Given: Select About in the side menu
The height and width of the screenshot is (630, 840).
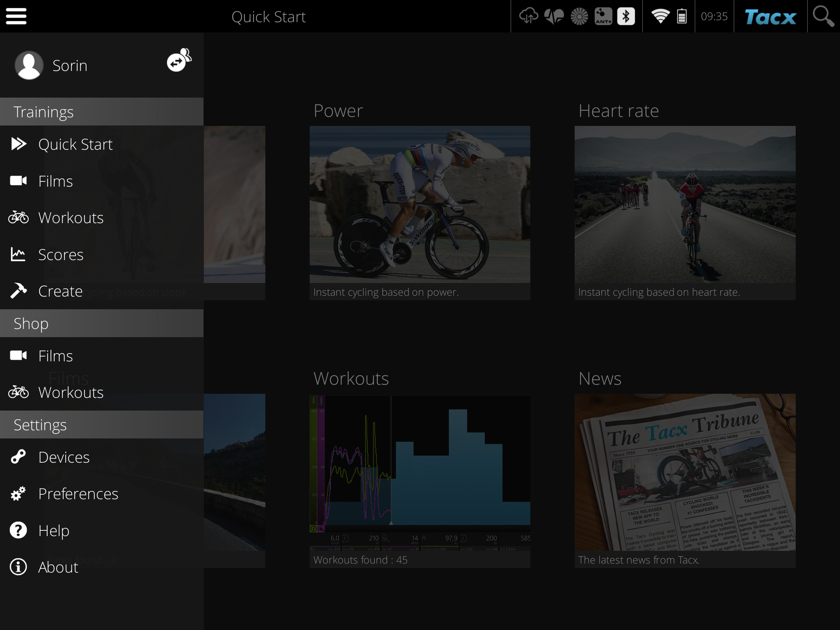Looking at the screenshot, I should pos(102,567).
